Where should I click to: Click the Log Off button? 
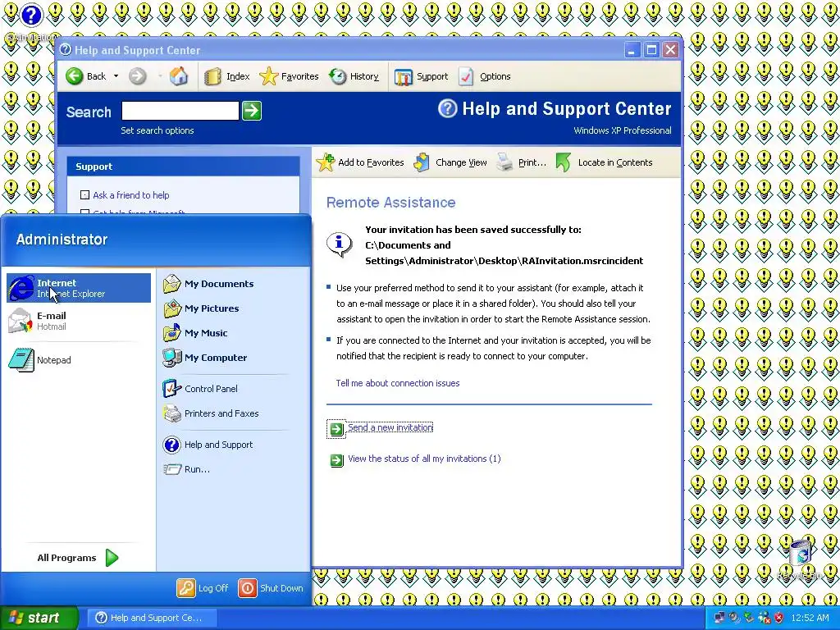tap(203, 588)
